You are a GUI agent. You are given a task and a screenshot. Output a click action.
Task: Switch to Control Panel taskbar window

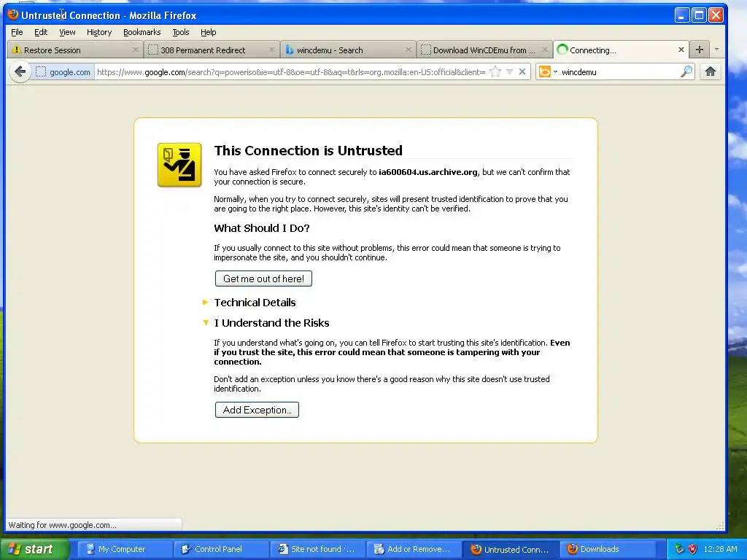[x=220, y=549]
